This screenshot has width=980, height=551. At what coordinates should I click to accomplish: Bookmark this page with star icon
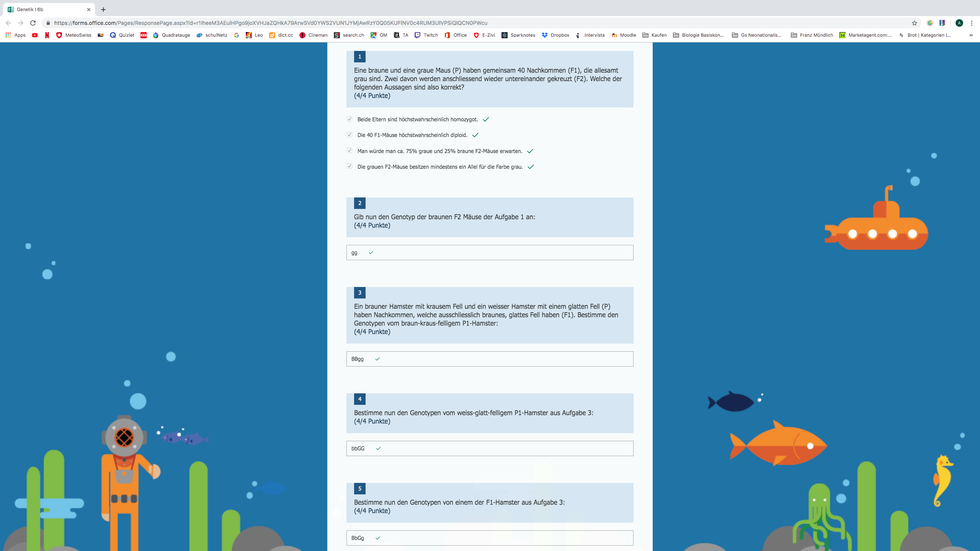(x=914, y=23)
